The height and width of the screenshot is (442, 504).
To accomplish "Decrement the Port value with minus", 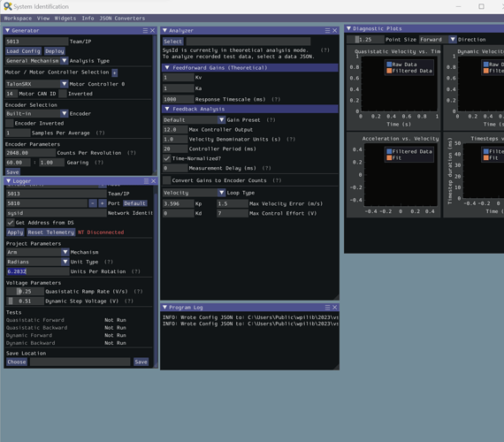I will point(93,203).
